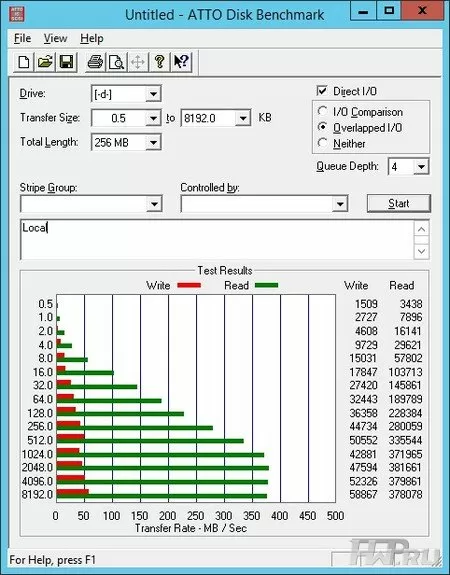This screenshot has height=575, width=450.
Task: Open the File menu
Action: point(22,38)
